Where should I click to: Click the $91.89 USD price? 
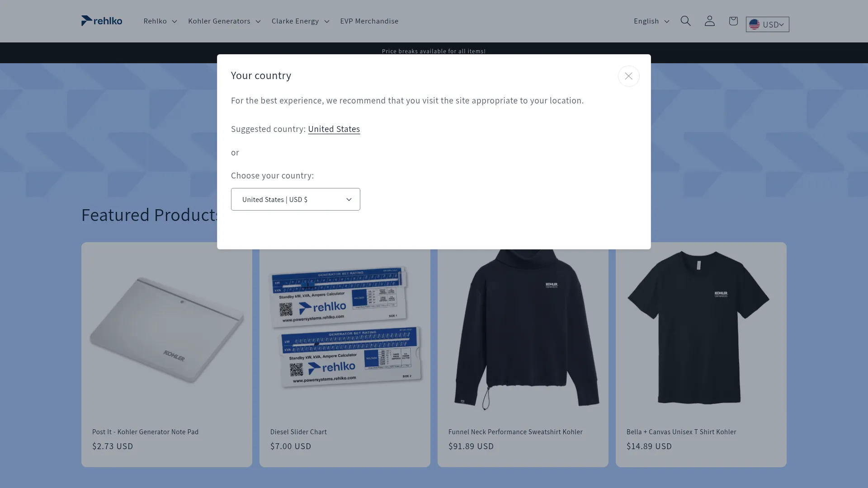471,446
